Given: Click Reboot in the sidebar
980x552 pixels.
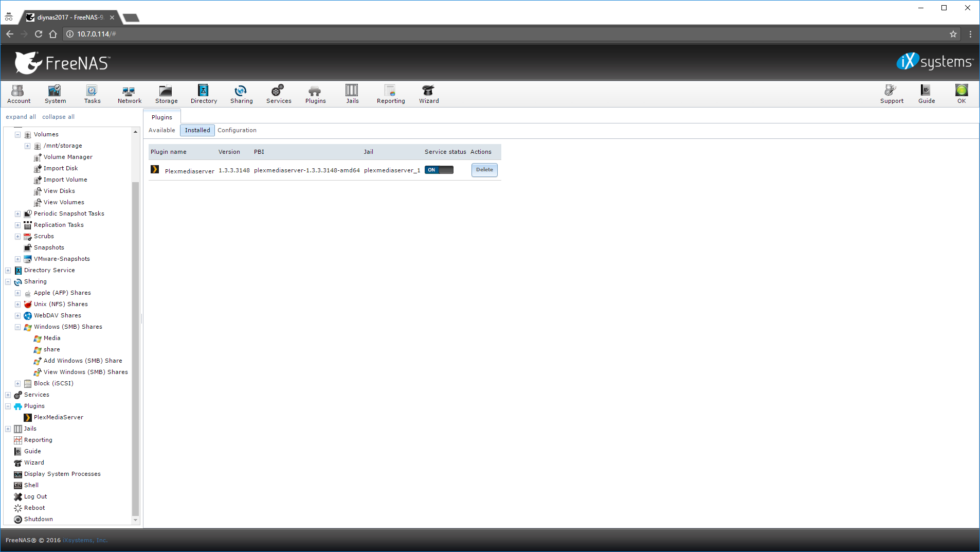Looking at the screenshot, I should [x=34, y=508].
